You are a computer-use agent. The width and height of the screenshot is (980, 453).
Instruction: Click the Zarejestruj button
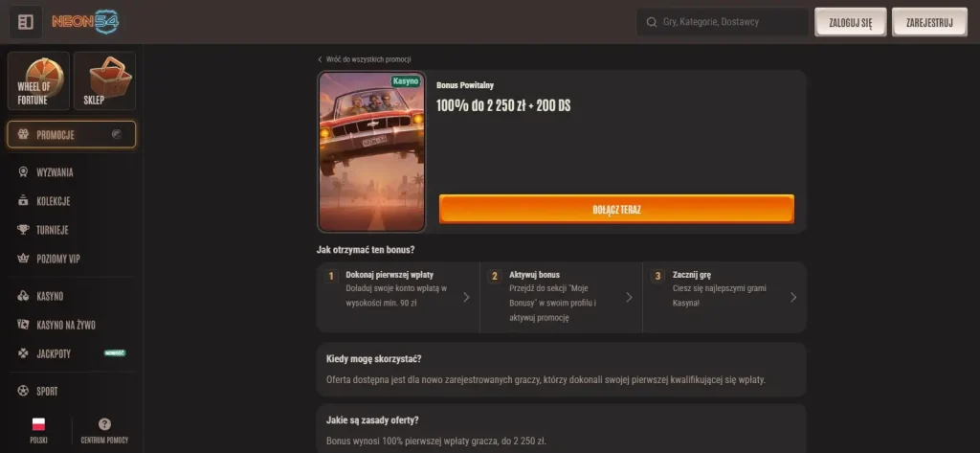[x=929, y=23]
